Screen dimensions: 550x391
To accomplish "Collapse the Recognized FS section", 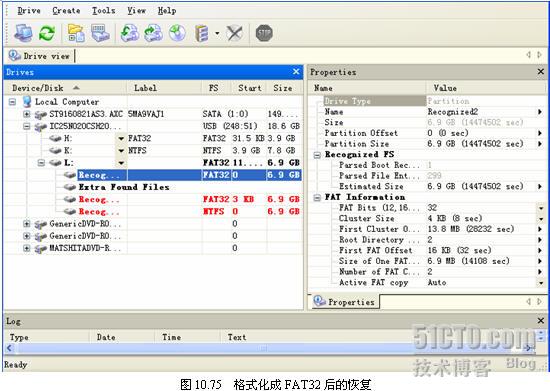I will click(x=317, y=155).
